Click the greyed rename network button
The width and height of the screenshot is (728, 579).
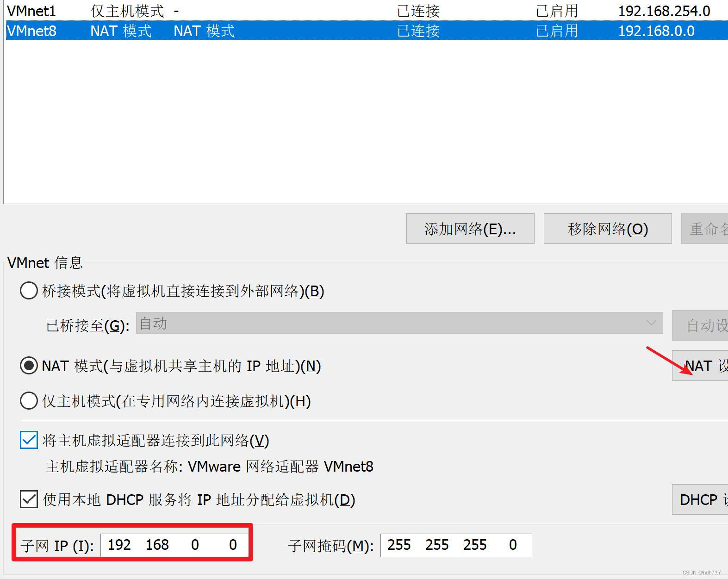click(x=704, y=229)
